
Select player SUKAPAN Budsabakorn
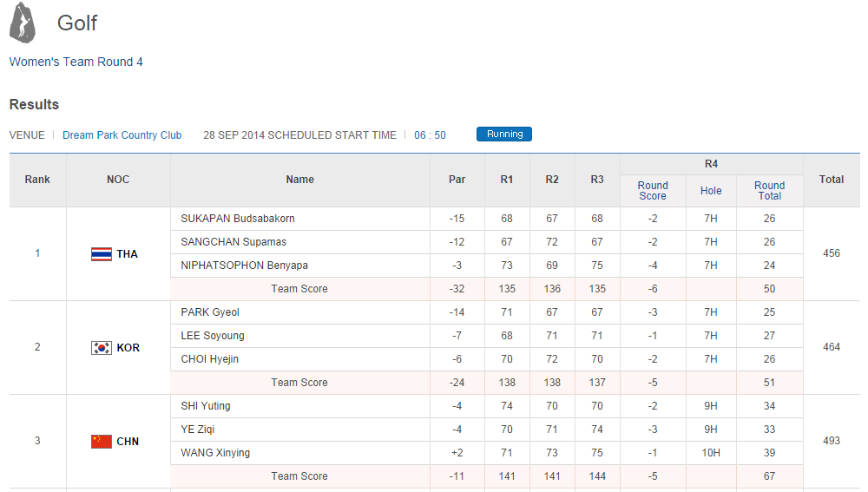[238, 219]
